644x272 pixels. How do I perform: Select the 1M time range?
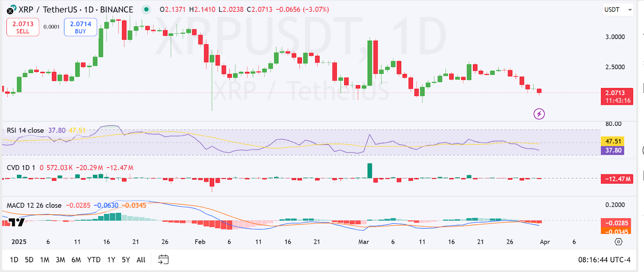(x=45, y=260)
